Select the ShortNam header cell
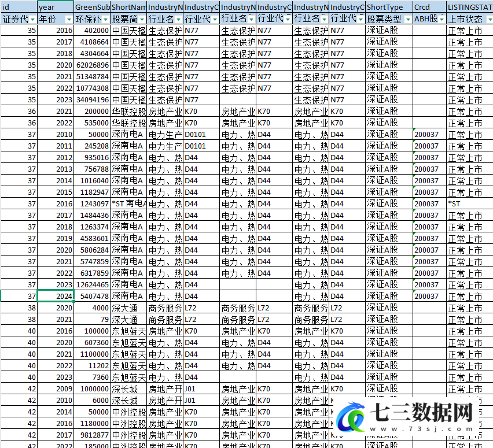The width and height of the screenshot is (493, 448). click(128, 7)
